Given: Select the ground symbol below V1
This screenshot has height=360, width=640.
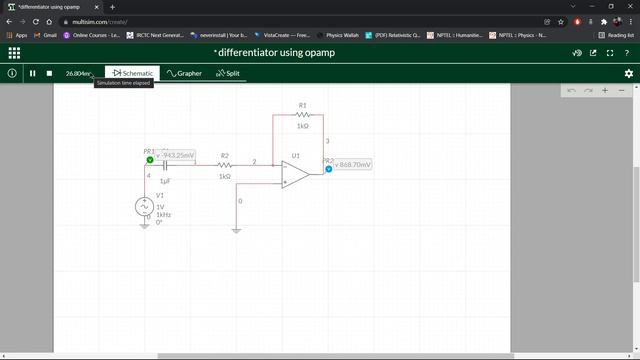Looking at the screenshot, I should [144, 226].
